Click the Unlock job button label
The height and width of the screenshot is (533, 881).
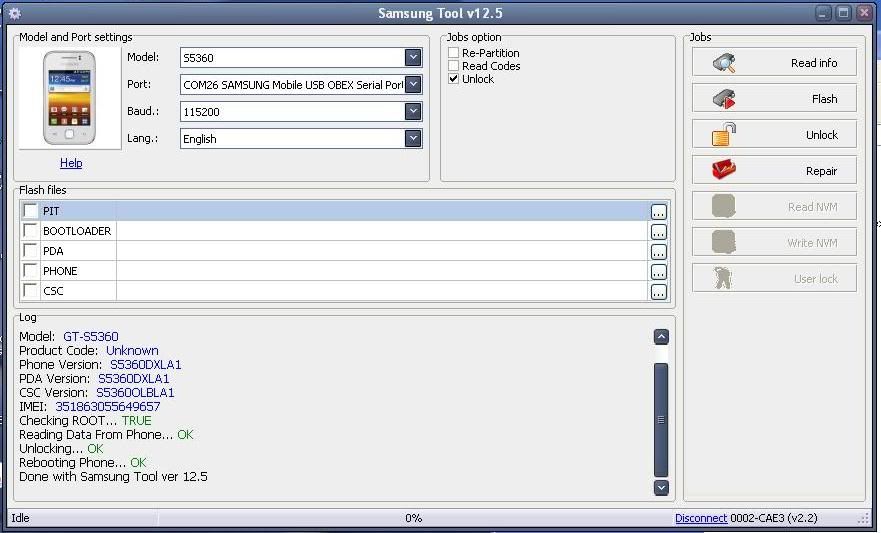click(821, 135)
